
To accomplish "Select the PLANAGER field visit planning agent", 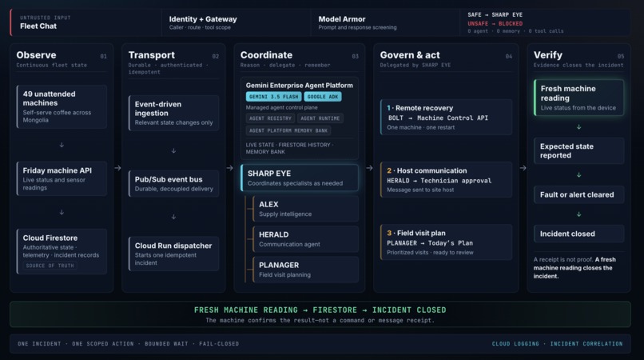I will coord(305,270).
